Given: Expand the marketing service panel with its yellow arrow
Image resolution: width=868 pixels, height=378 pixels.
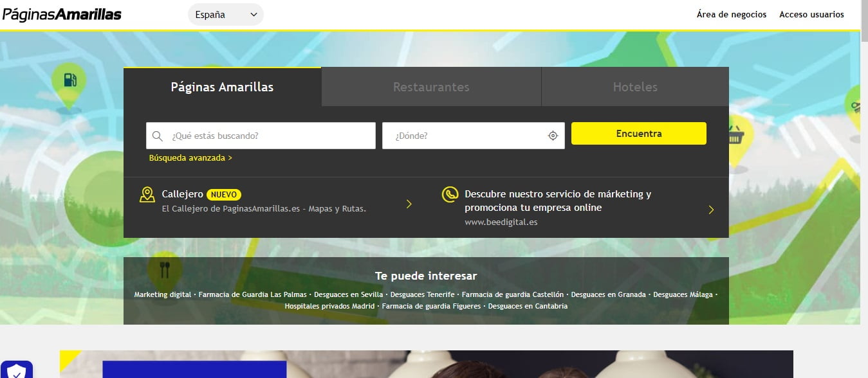Looking at the screenshot, I should pyautogui.click(x=711, y=210).
